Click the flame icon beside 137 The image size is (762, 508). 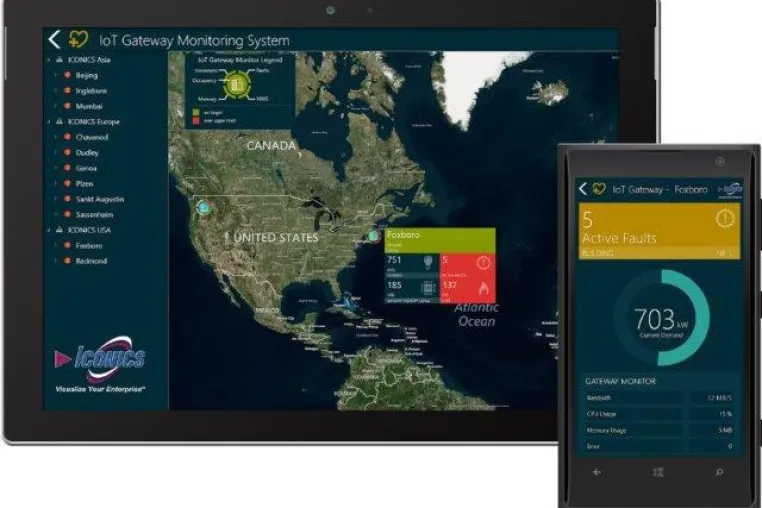(483, 287)
